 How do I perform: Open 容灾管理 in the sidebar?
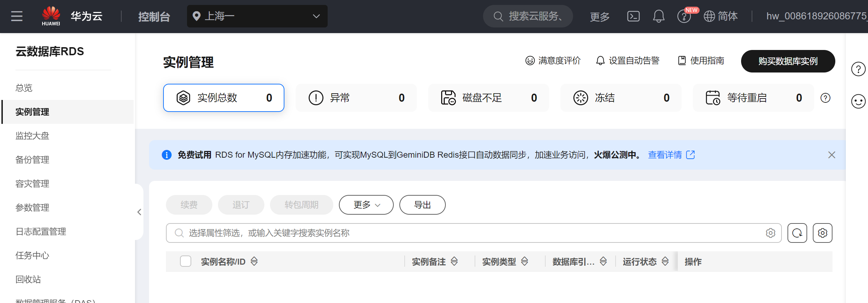coord(32,184)
